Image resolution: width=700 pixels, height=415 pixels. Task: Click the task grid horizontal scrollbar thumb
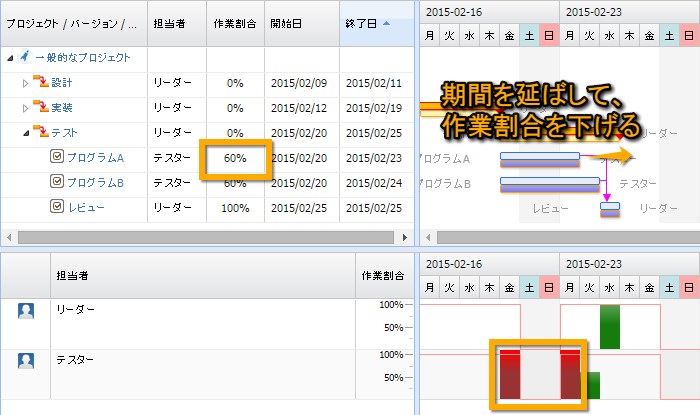(206, 237)
